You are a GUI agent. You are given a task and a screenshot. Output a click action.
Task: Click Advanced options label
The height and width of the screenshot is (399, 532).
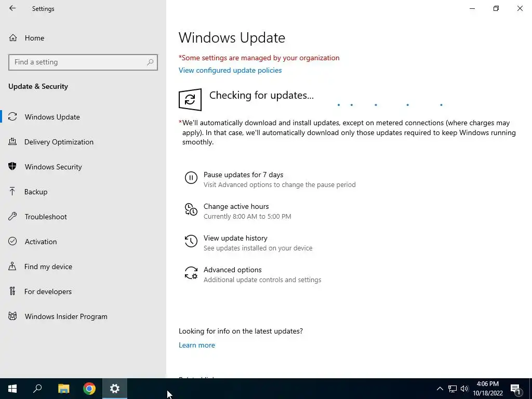point(232,270)
